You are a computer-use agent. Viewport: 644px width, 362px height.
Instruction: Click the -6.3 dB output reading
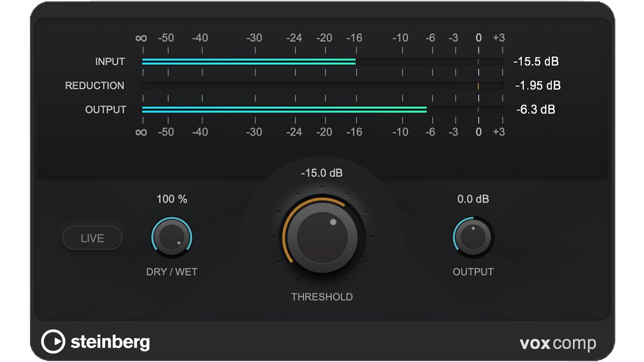536,109
